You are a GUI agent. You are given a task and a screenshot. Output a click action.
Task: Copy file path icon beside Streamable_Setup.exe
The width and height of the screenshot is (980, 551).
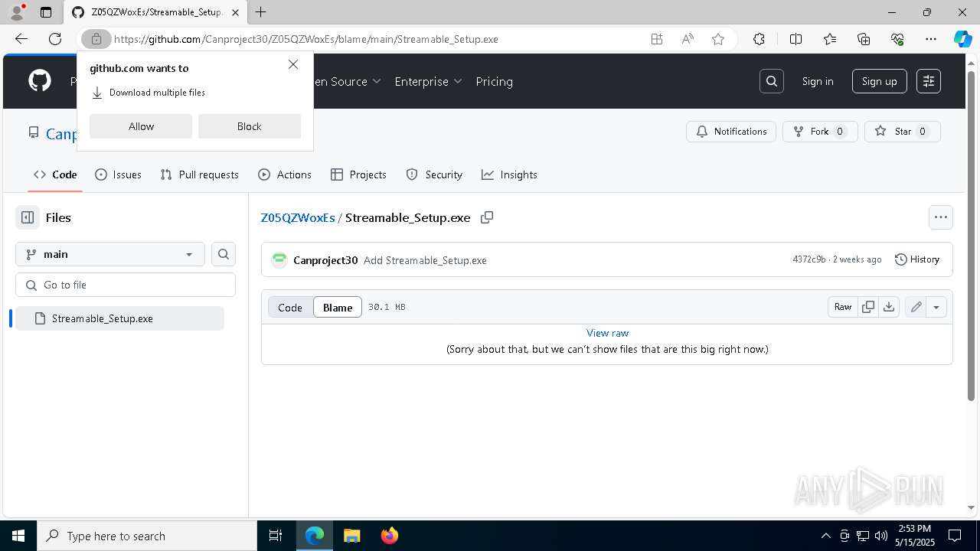click(x=487, y=217)
